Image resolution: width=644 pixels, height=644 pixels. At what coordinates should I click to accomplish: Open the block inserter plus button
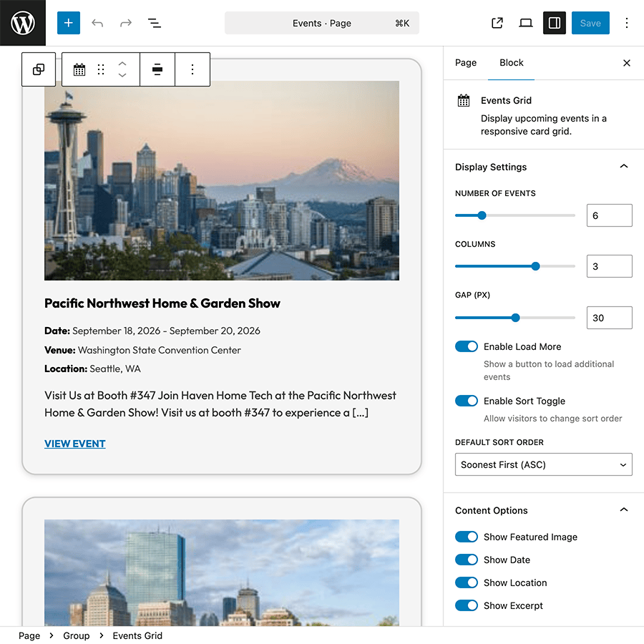(x=69, y=23)
